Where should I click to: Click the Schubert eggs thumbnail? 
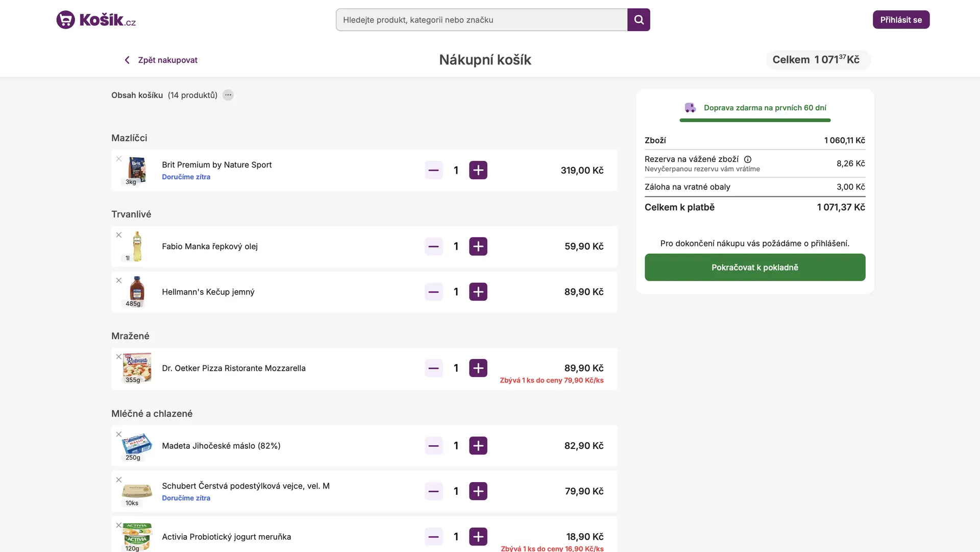click(x=137, y=491)
